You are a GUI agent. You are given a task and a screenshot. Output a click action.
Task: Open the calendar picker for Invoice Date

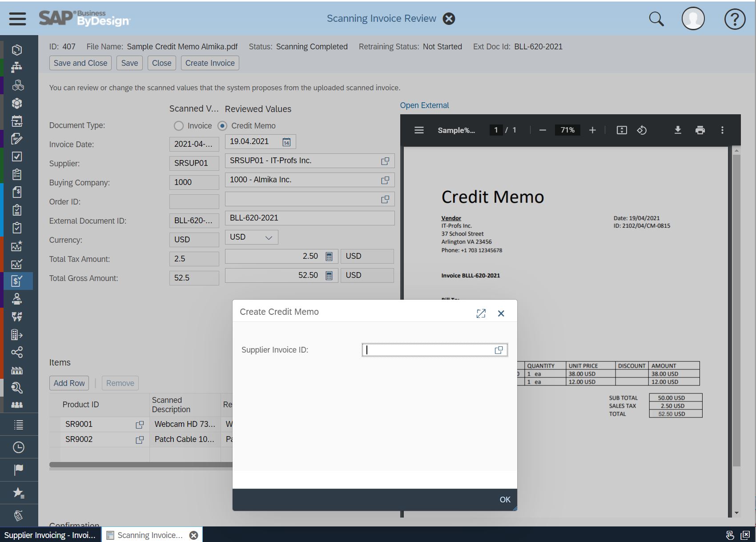tap(287, 142)
